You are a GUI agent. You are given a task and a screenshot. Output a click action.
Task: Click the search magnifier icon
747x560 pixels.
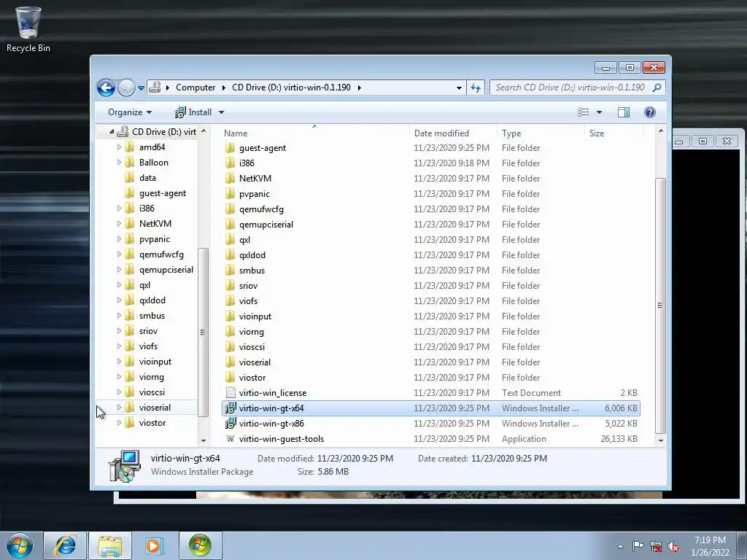657,87
